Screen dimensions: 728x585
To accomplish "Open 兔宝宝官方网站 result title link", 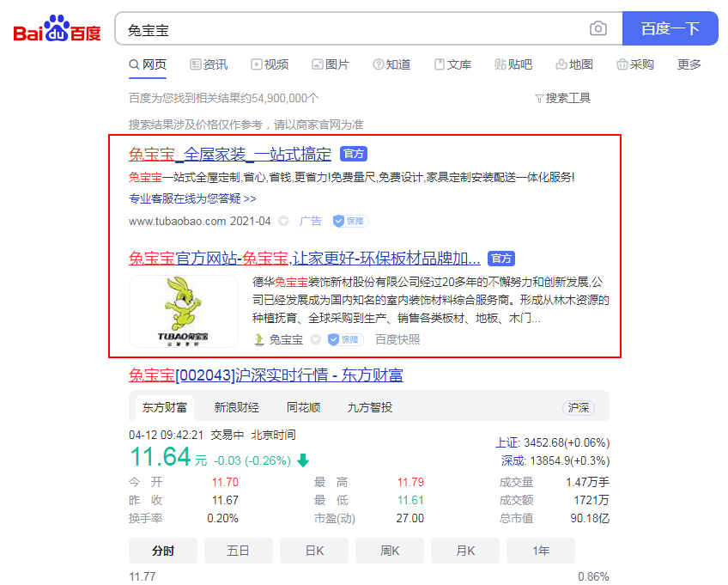I will pos(305,258).
